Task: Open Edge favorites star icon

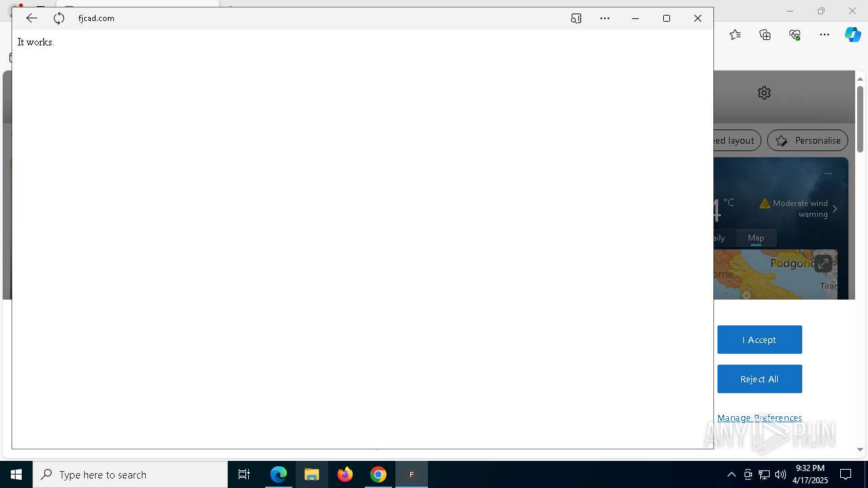Action: (x=735, y=35)
